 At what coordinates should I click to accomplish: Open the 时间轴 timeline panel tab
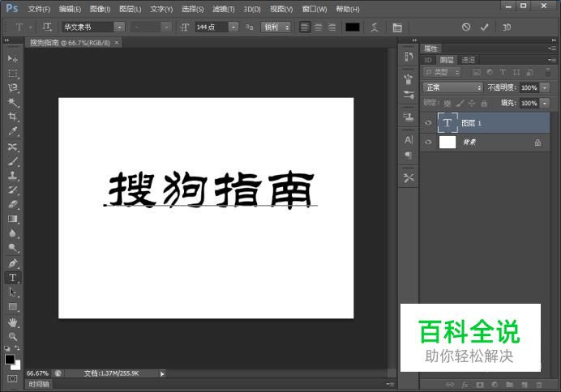click(39, 384)
